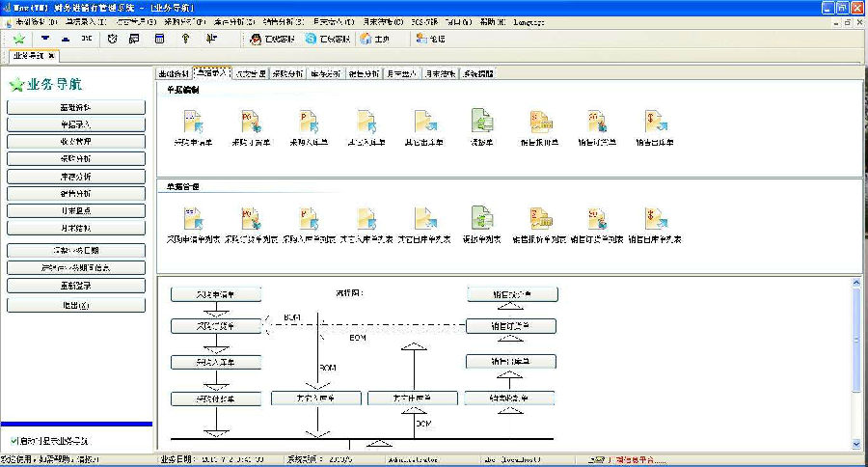Open the 销售出库单 icon in 单据编制
The width and height of the screenshot is (868, 467).
655,122
